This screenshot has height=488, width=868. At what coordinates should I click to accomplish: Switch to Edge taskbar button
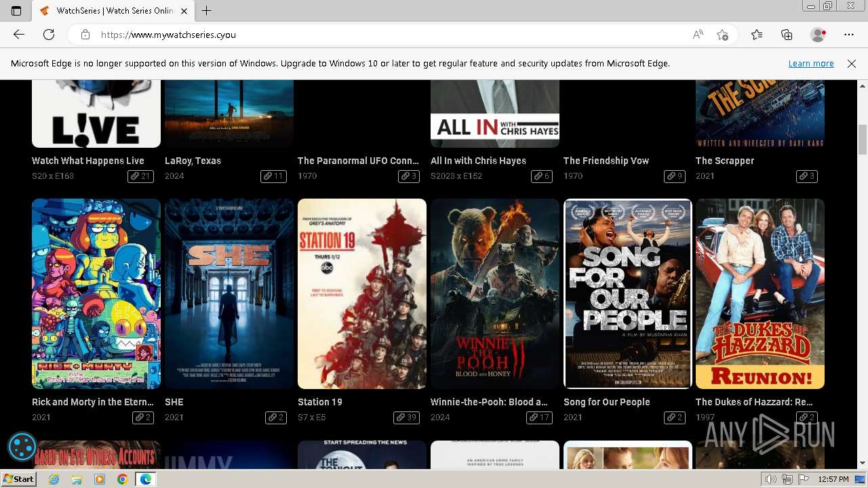tap(145, 479)
